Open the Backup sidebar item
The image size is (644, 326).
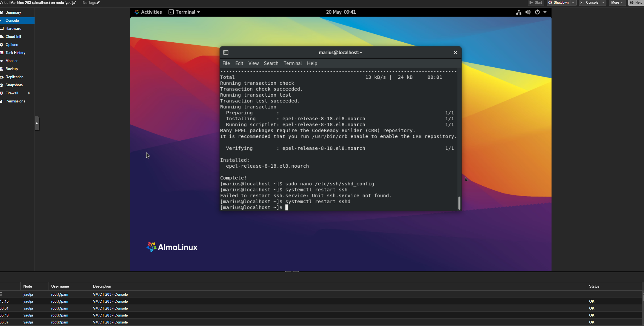pos(11,69)
